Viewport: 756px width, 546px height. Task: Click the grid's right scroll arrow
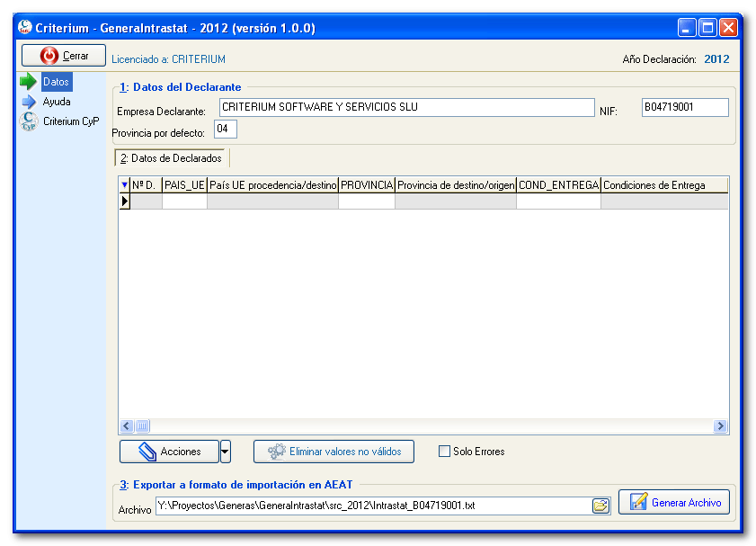(720, 425)
